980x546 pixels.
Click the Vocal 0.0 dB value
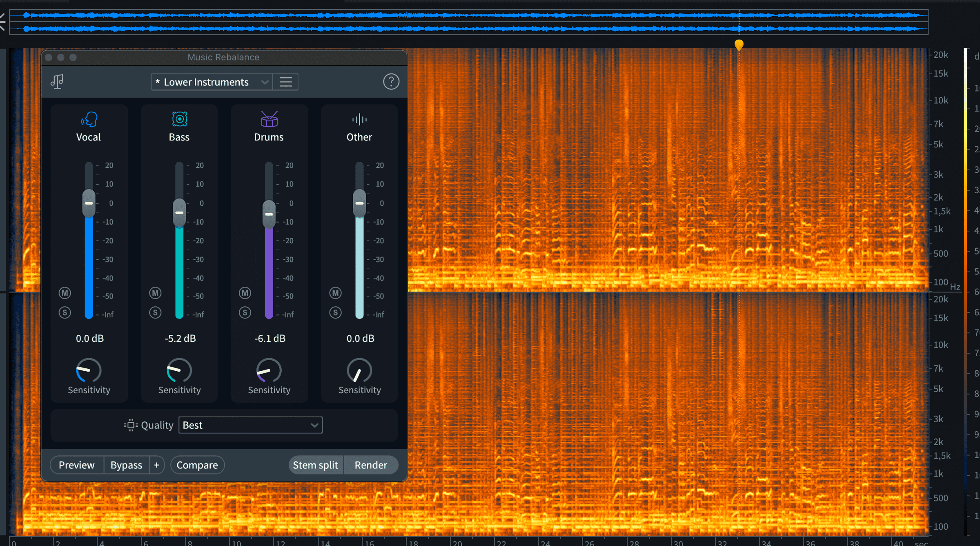90,339
